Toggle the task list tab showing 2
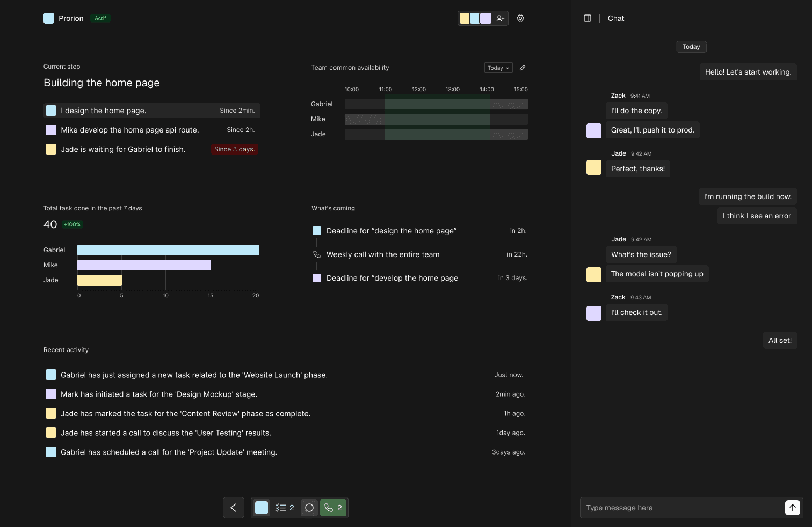 (285, 508)
